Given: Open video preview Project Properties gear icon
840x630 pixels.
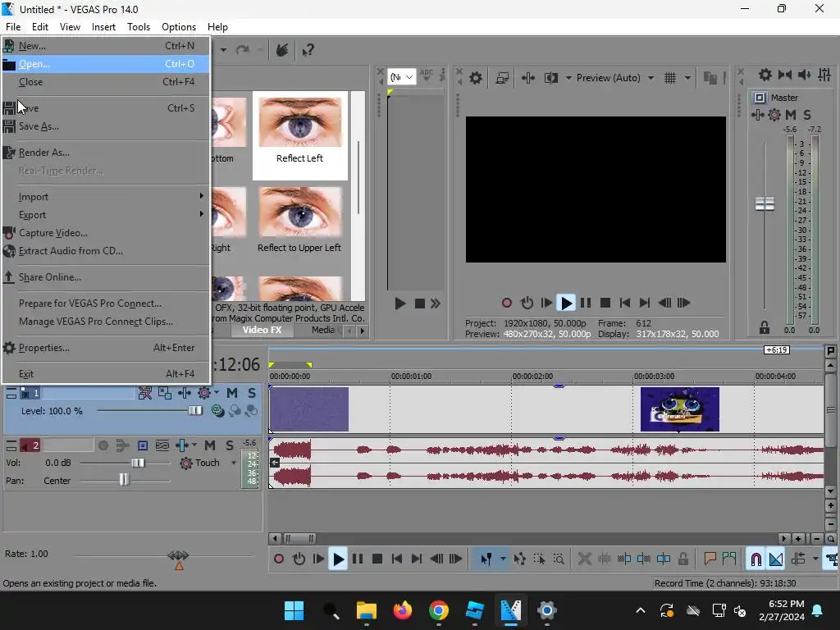Looking at the screenshot, I should click(x=475, y=78).
